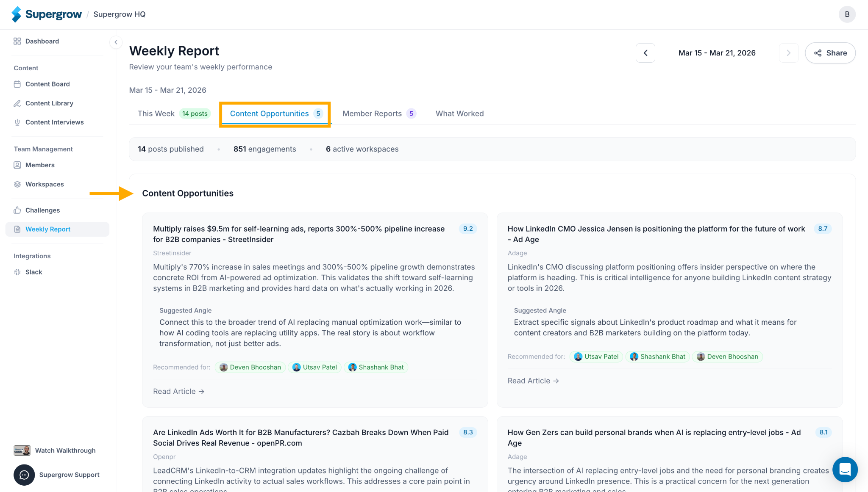The width and height of the screenshot is (868, 492).
Task: Open the B user avatar menu
Action: pos(847,14)
